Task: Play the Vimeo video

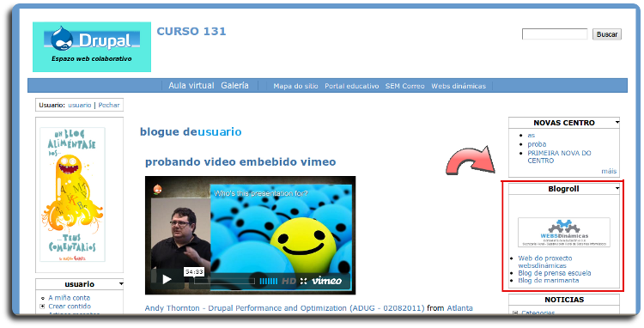Action: click(x=167, y=280)
